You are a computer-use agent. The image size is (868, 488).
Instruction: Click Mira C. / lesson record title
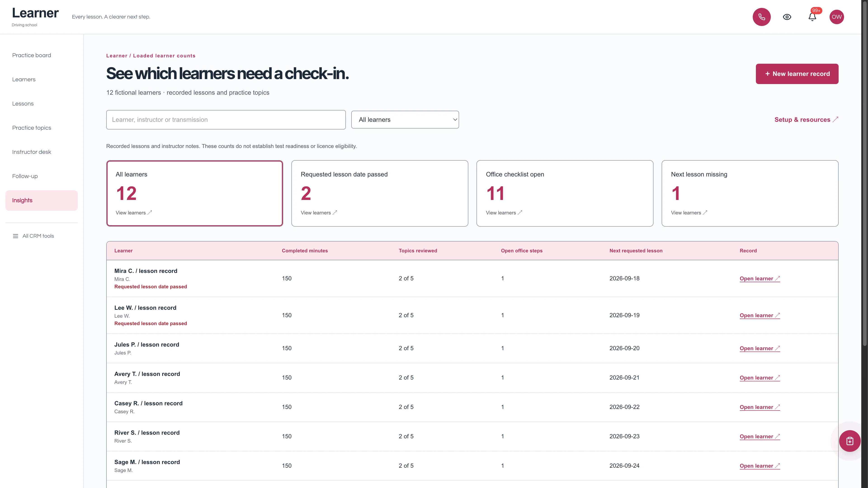[146, 271]
